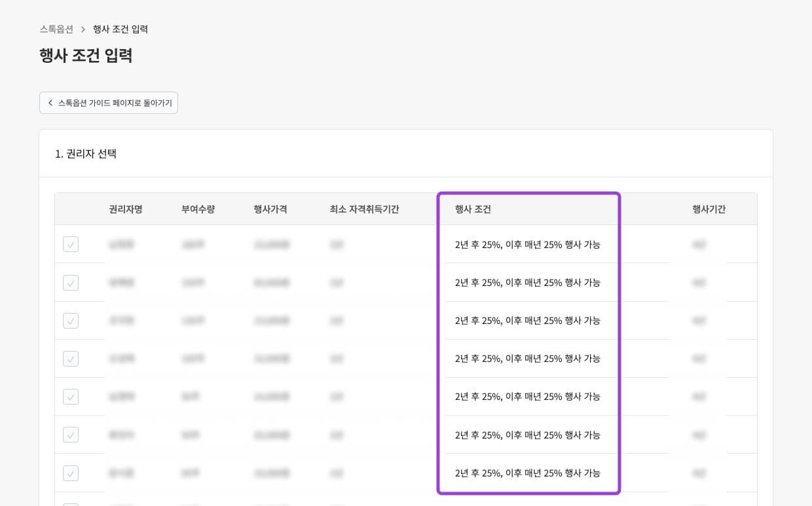Uncheck the third row's checkbox
Screen dimensions: 812x506
tap(71, 321)
